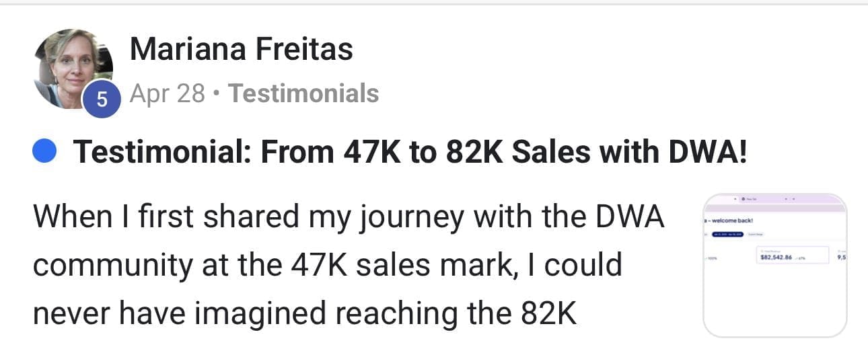This screenshot has height=353, width=868.
Task: Filter by the Testimonials category link
Action: click(x=303, y=93)
